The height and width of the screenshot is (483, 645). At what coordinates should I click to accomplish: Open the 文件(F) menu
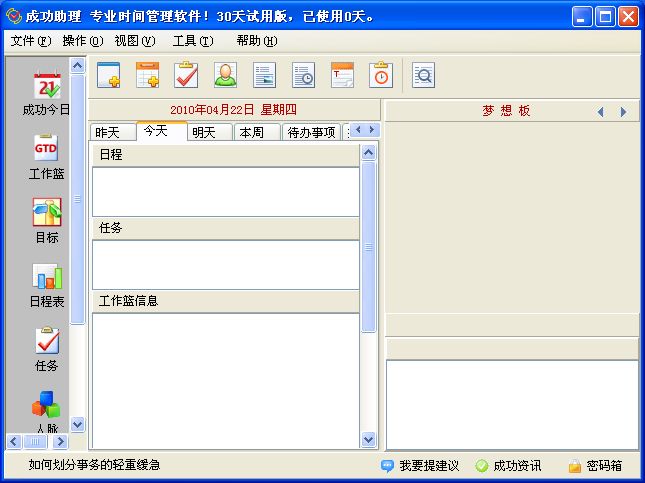click(x=31, y=41)
